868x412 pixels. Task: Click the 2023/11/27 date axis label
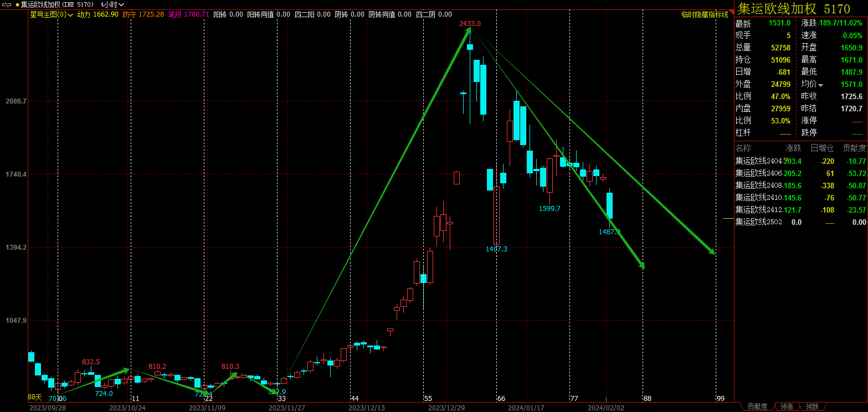[287, 408]
